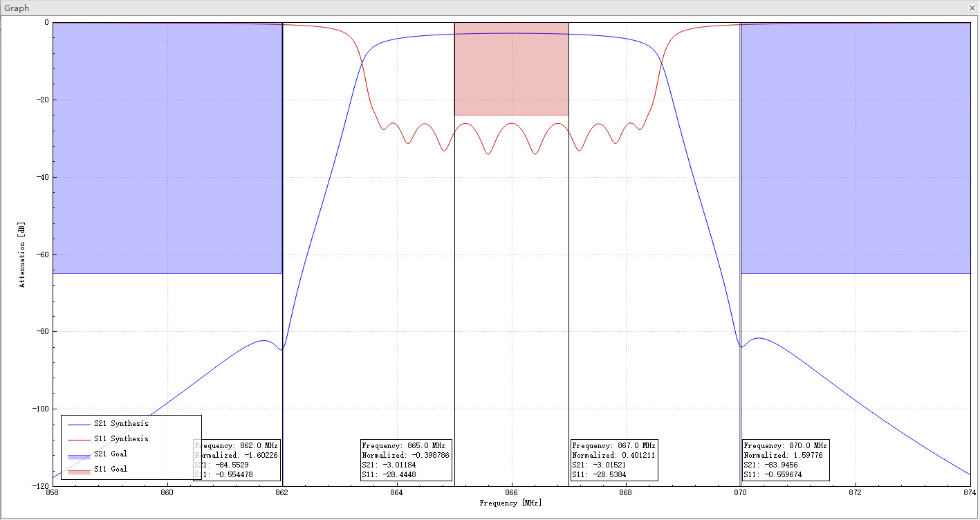This screenshot has height=520, width=980.
Task: Select the 870.0 MHz marker annotation box
Action: (785, 460)
